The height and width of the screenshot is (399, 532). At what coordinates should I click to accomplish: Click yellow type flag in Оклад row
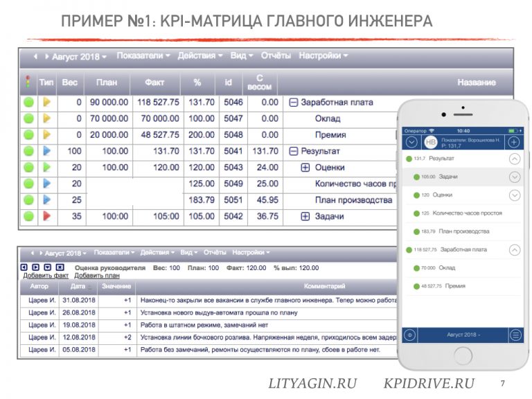point(47,118)
